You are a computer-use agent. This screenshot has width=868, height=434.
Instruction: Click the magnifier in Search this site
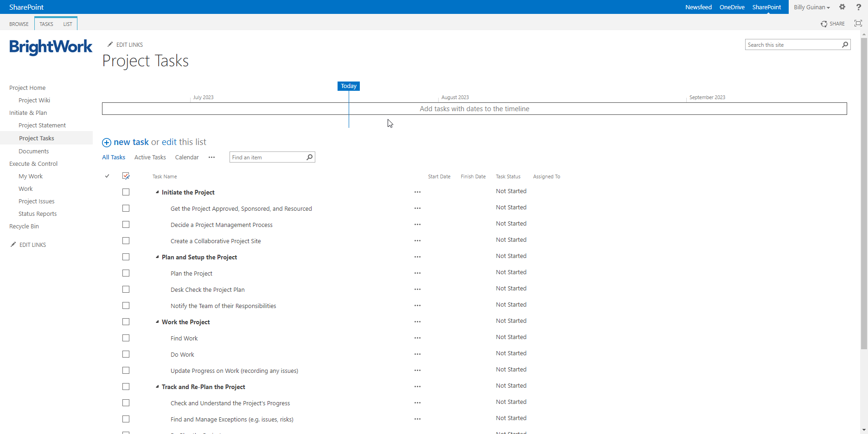coord(845,44)
